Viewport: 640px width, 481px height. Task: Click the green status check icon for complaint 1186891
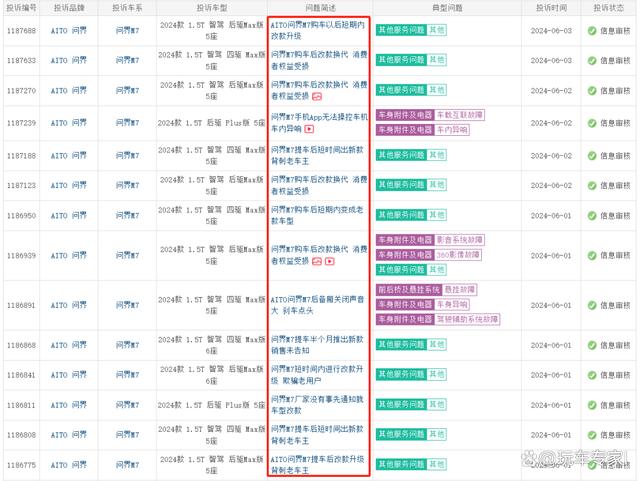[592, 305]
